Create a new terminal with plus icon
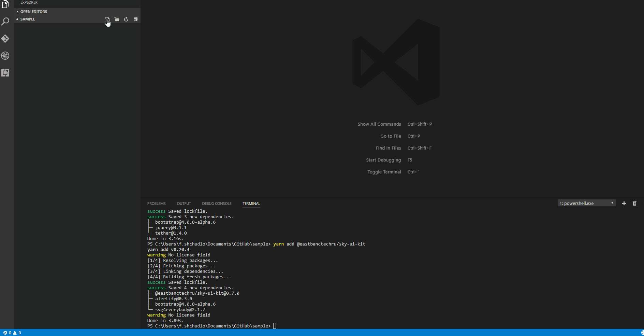 coord(624,204)
